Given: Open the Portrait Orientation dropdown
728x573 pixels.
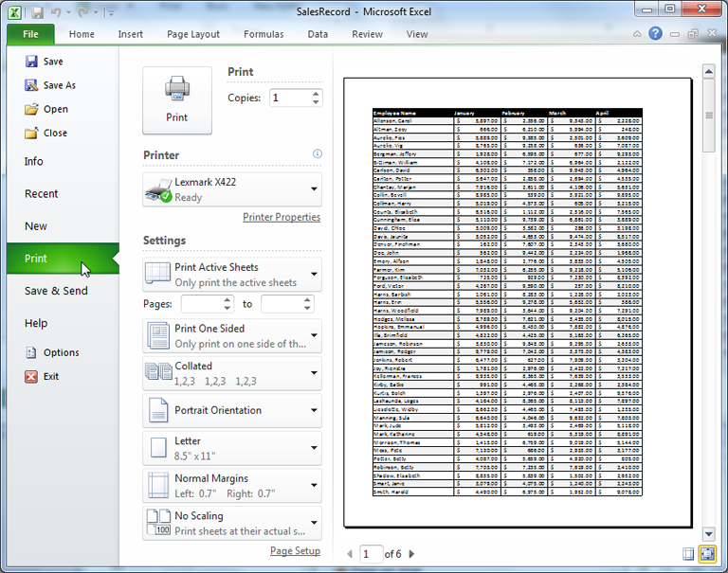Looking at the screenshot, I should click(314, 411).
